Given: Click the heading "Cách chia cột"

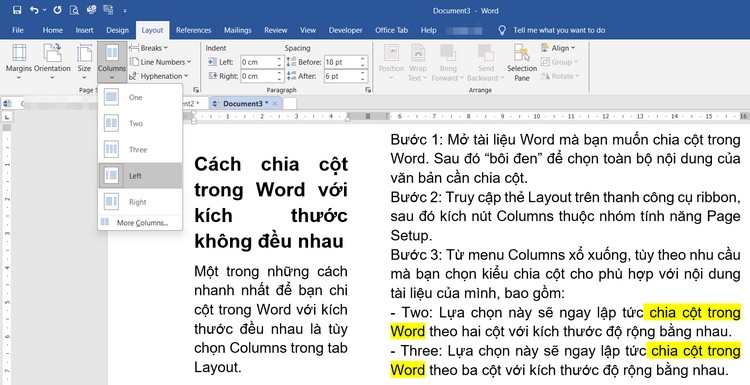Looking at the screenshot, I should coord(271,164).
